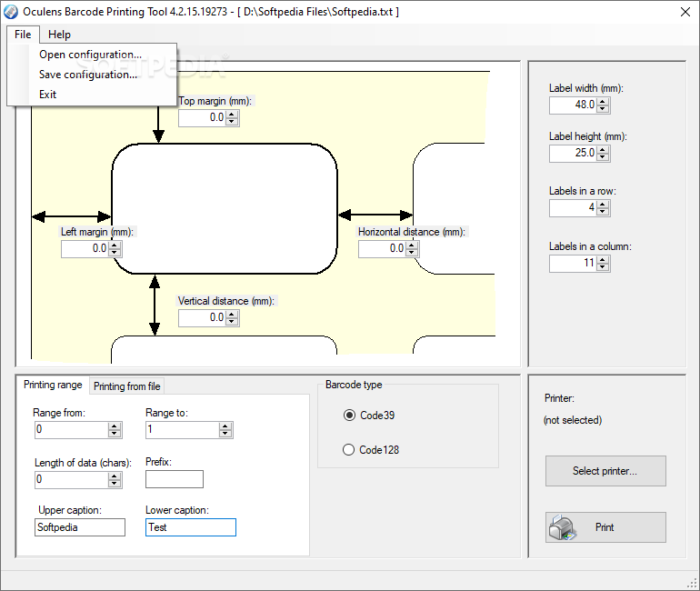The width and height of the screenshot is (700, 591).
Task: Click the 'Label width (mm):' label
Action: point(586,88)
